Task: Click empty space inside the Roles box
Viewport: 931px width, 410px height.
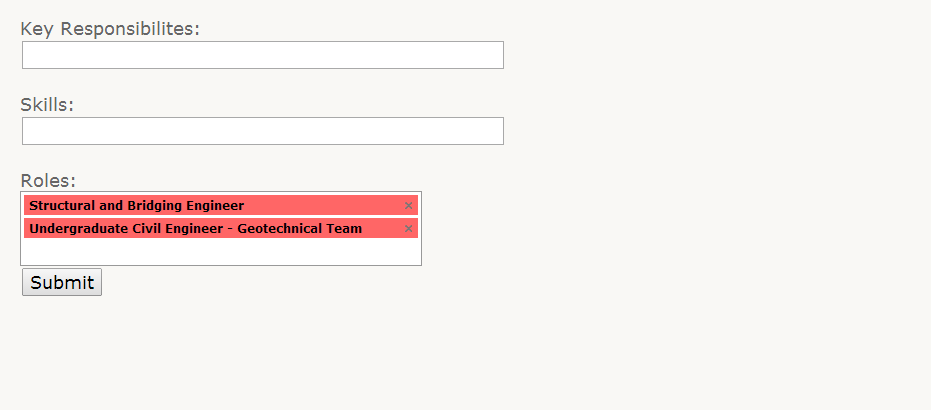Action: tap(220, 252)
